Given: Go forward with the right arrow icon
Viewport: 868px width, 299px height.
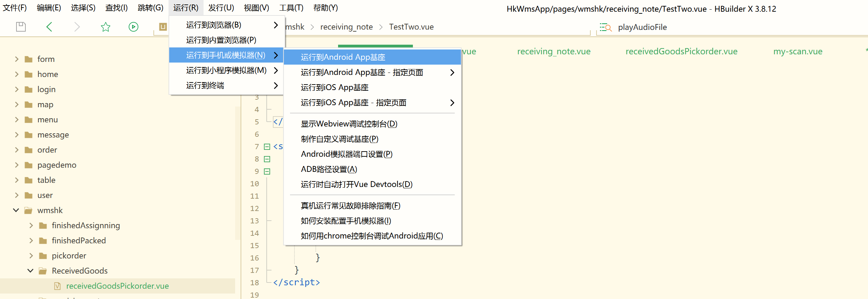Looking at the screenshot, I should coord(77,27).
